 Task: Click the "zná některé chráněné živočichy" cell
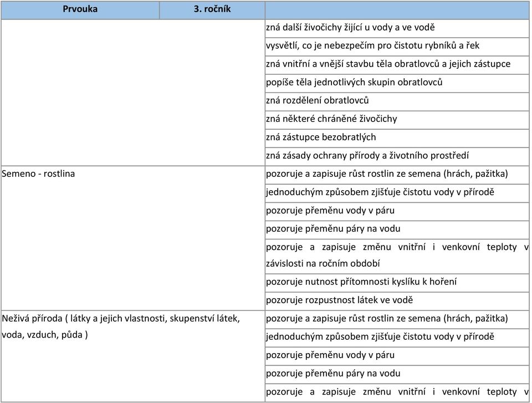[x=397, y=120]
